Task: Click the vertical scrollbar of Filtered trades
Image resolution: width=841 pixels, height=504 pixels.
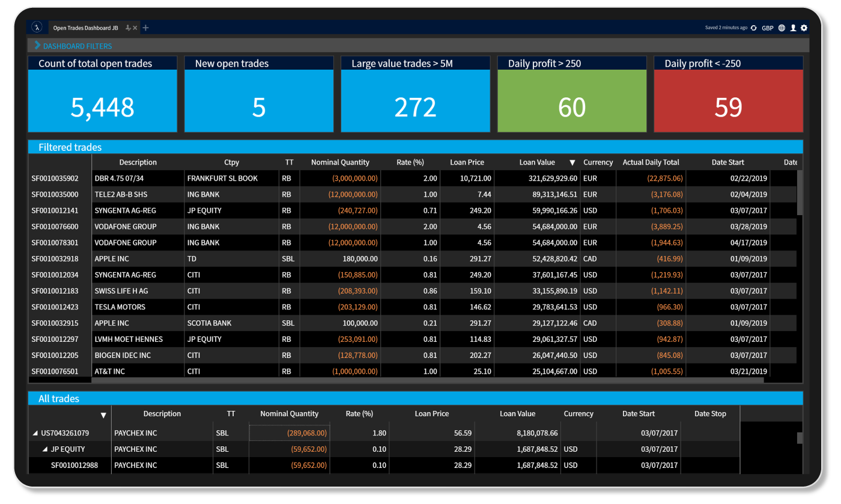Action: (800, 193)
